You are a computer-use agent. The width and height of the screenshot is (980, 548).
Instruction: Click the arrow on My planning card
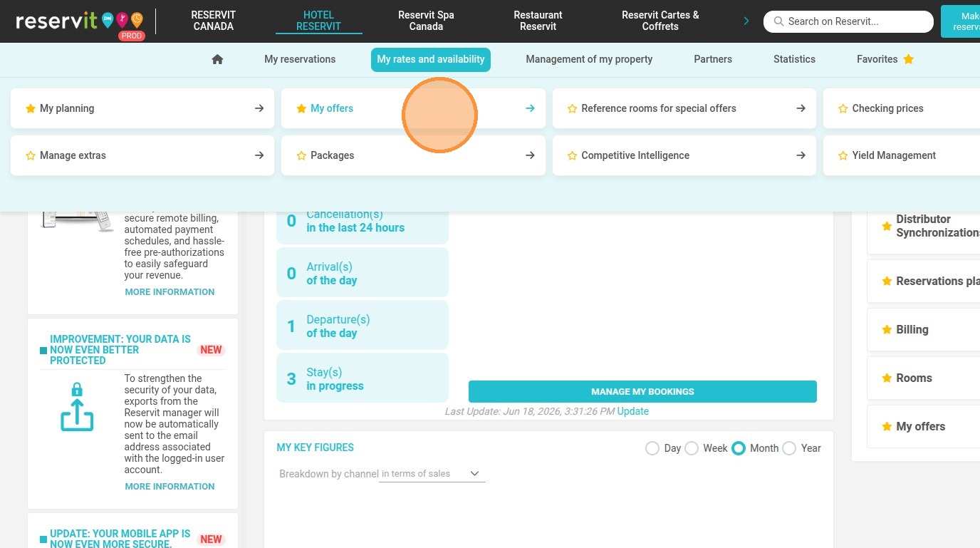[259, 108]
